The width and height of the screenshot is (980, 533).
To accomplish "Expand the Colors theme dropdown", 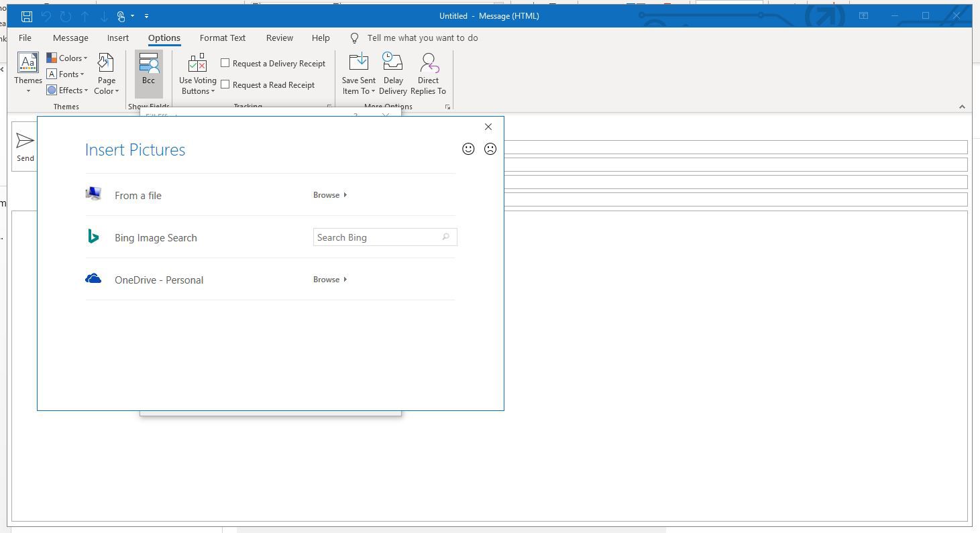I will (x=67, y=58).
